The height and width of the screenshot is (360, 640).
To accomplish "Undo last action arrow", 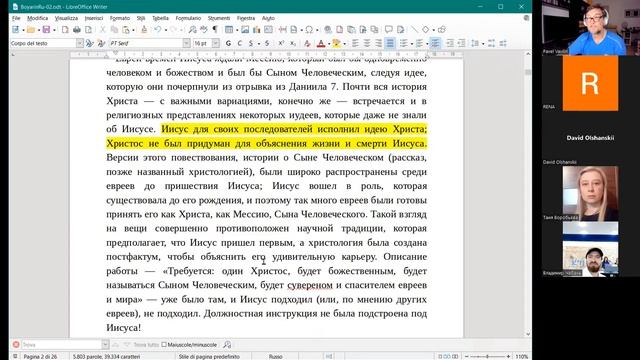I will point(158,30).
